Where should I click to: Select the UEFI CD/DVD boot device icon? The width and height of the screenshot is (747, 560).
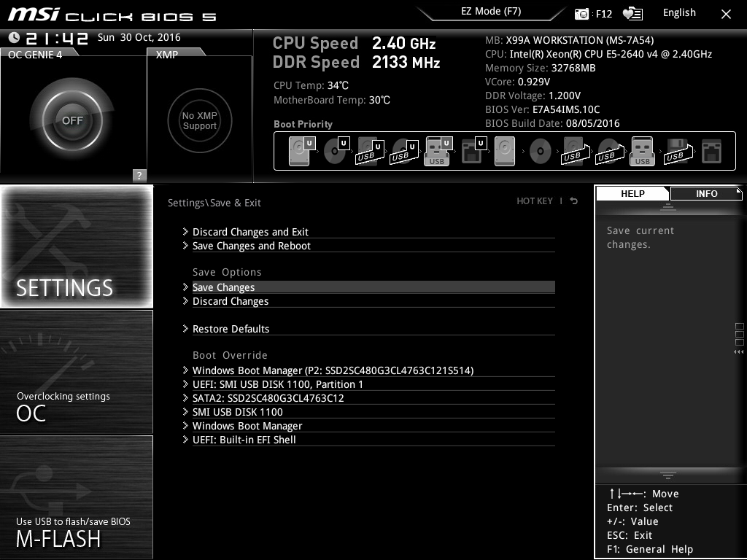point(336,151)
